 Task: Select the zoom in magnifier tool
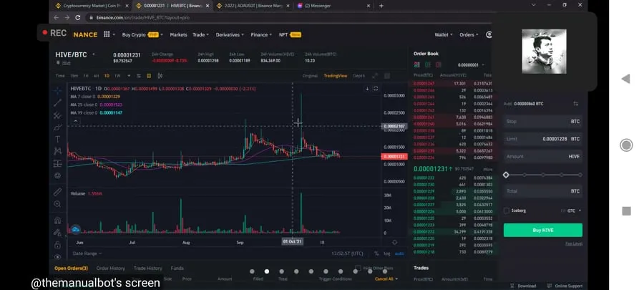tap(57, 204)
